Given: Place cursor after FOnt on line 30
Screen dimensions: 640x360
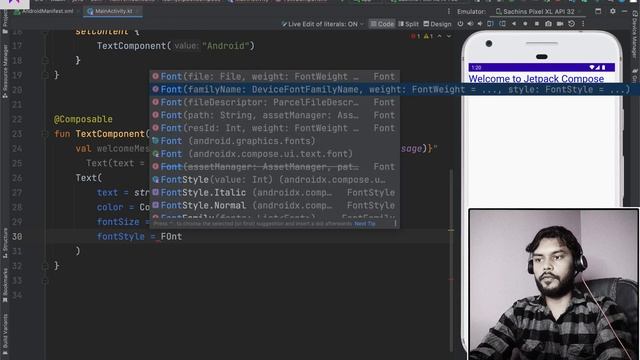Looking at the screenshot, I should coord(182,236).
